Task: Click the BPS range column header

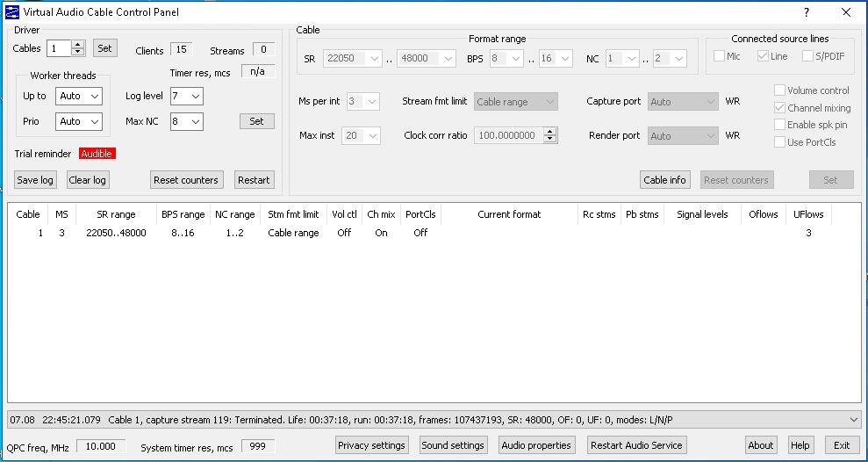Action: pyautogui.click(x=183, y=214)
